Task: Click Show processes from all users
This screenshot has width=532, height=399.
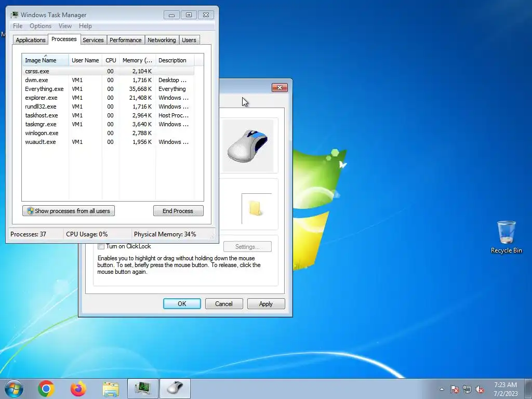Action: (69, 211)
